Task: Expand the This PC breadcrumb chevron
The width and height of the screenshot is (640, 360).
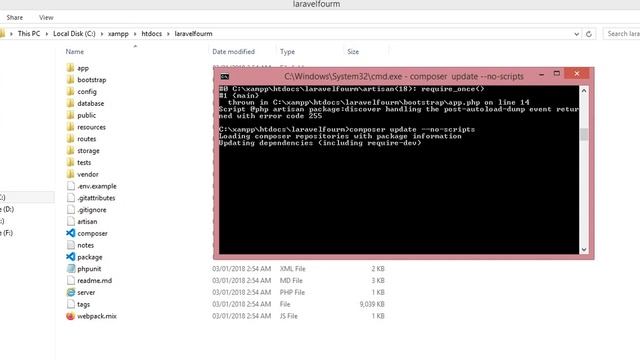Action: coord(47,34)
